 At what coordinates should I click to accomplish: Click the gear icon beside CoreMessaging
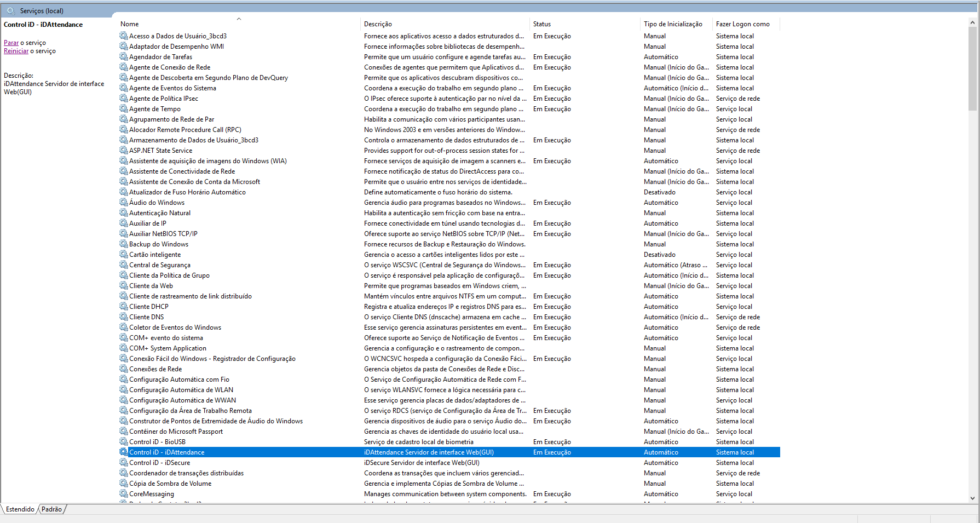124,493
